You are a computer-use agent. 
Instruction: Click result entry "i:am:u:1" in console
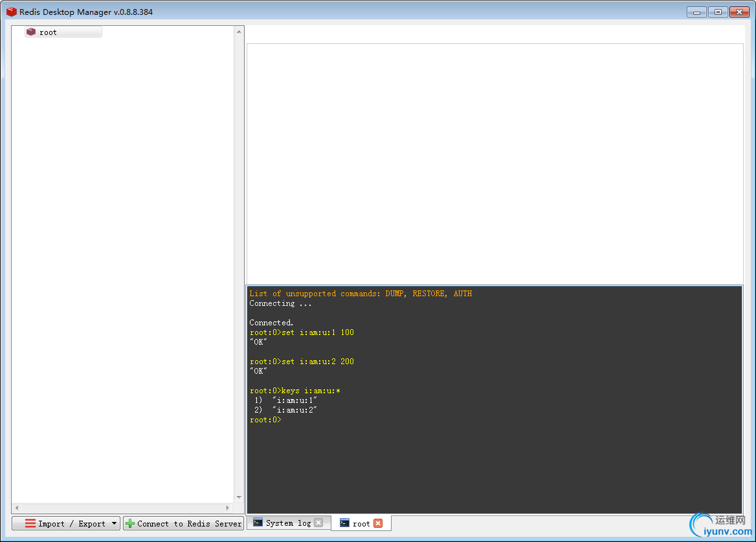pos(295,400)
